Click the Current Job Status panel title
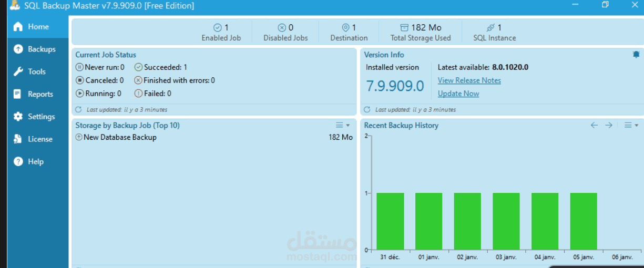 (106, 55)
